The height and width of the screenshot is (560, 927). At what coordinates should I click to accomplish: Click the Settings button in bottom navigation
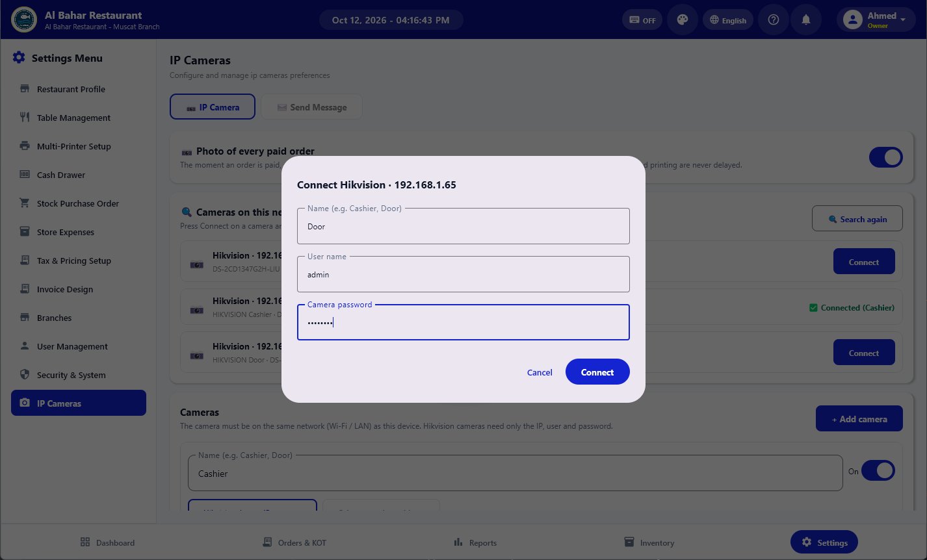pyautogui.click(x=824, y=542)
